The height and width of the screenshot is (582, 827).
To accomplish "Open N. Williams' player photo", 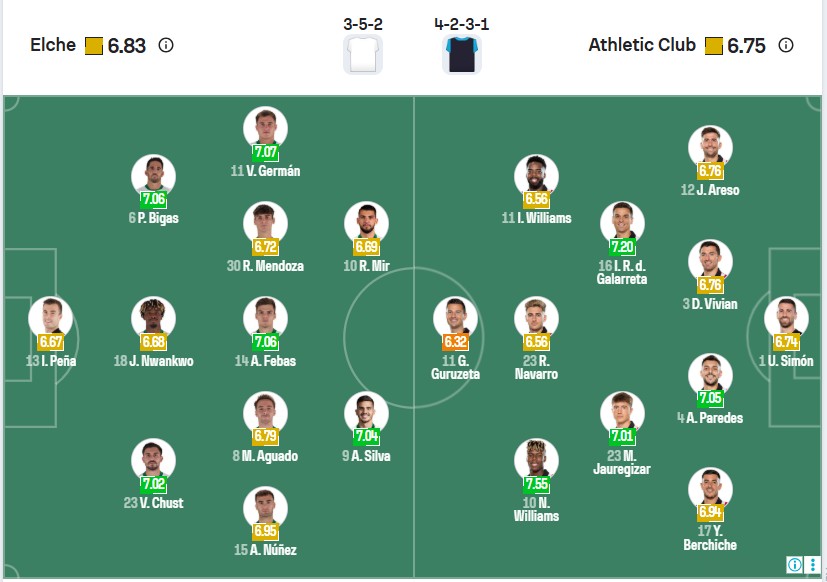I will [536, 461].
